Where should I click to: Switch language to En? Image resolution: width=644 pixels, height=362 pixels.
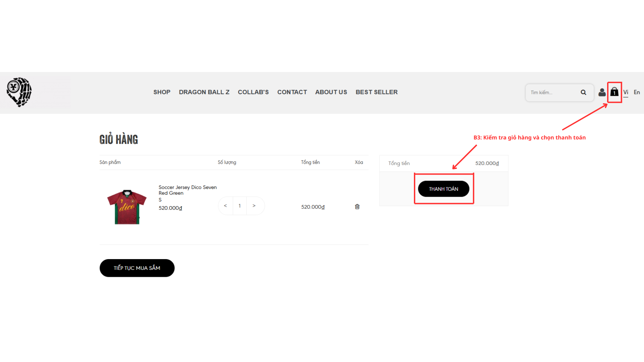click(637, 92)
